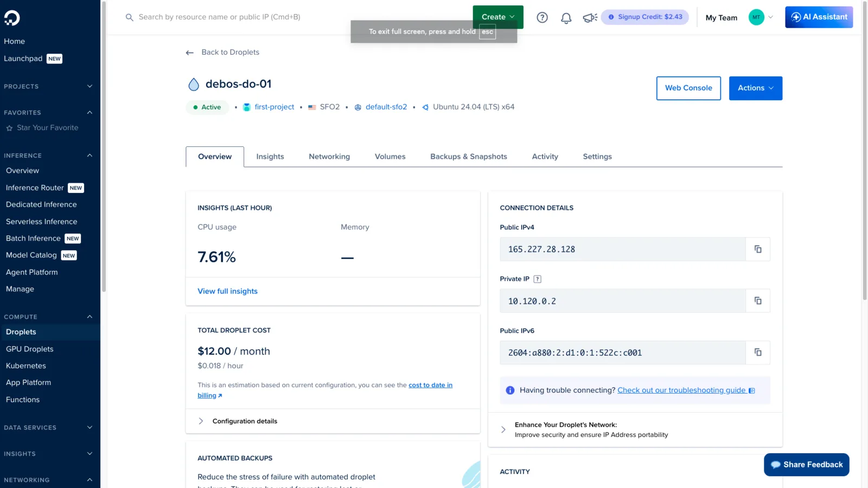This screenshot has width=868, height=488.
Task: Click the DigitalOcean logo icon
Action: click(12, 18)
